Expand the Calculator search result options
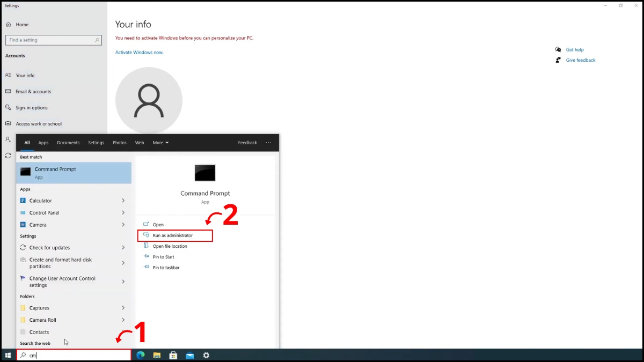 [123, 200]
